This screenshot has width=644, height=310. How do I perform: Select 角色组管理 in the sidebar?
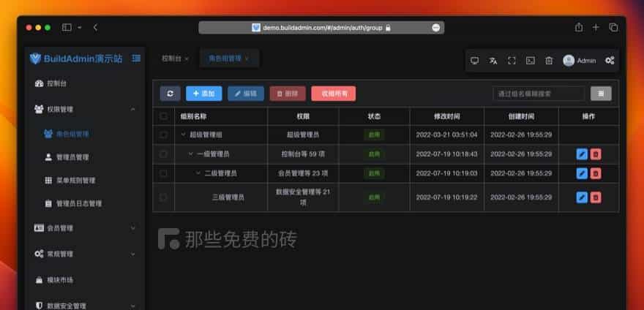click(x=85, y=134)
